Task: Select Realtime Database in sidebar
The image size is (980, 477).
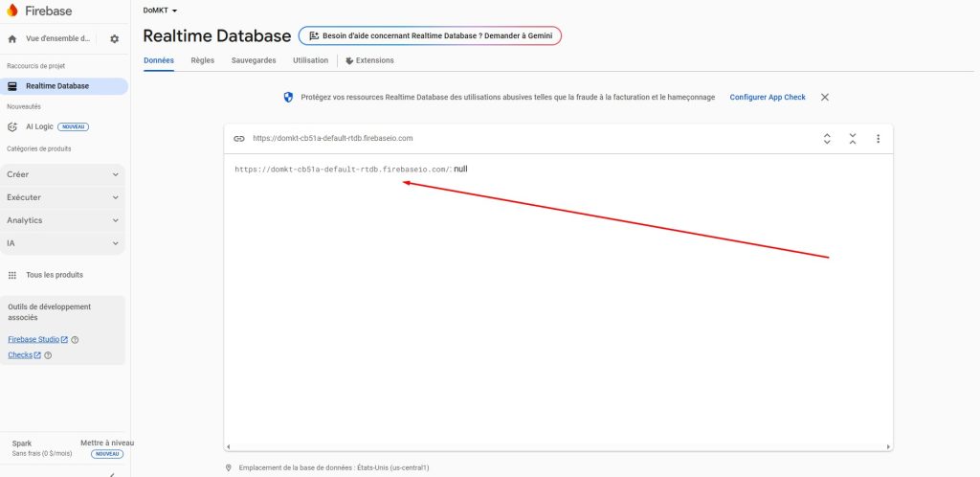Action: pos(64,86)
